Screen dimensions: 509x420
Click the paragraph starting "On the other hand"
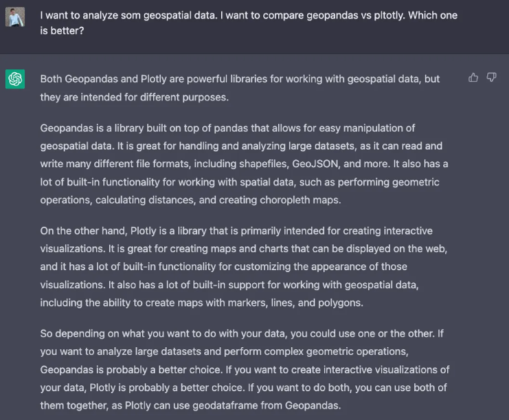243,267
